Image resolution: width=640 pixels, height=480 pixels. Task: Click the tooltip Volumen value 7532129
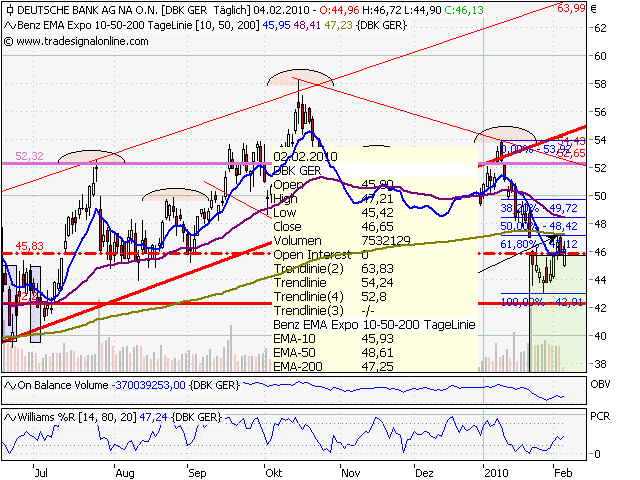pos(386,240)
